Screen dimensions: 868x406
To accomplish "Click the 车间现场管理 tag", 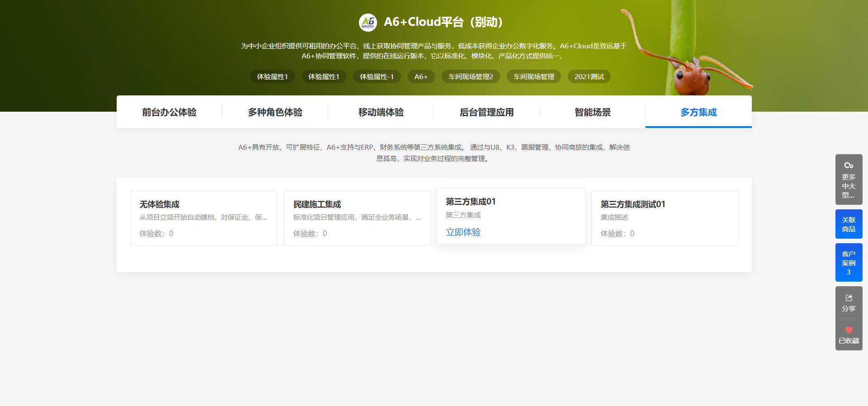I will 534,77.
